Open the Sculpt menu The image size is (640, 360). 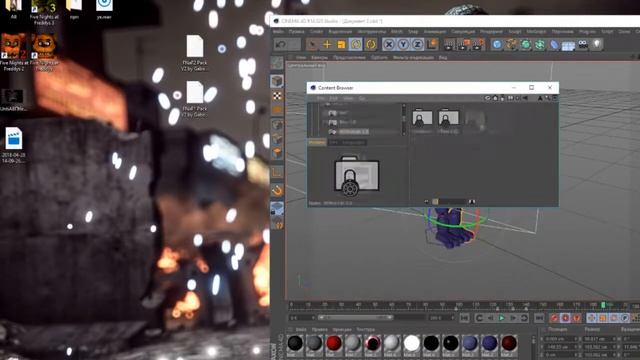pyautogui.click(x=515, y=31)
